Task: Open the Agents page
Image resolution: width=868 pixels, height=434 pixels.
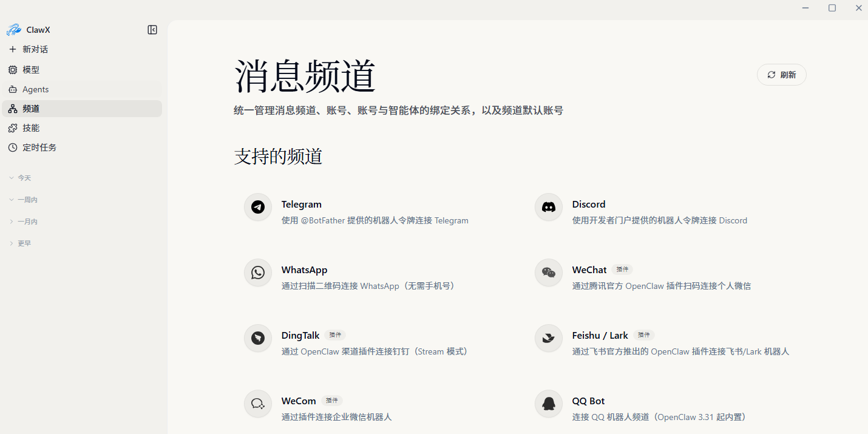Action: pyautogui.click(x=82, y=89)
